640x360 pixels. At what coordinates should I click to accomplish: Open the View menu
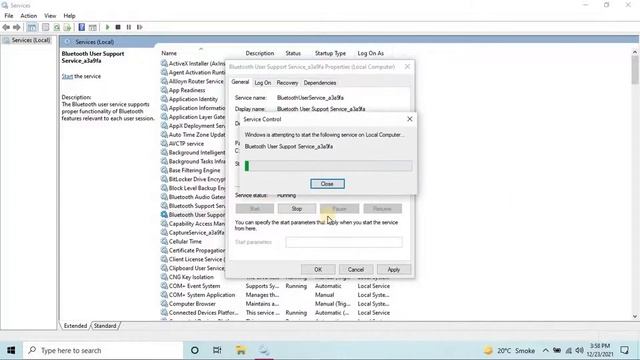tap(50, 16)
